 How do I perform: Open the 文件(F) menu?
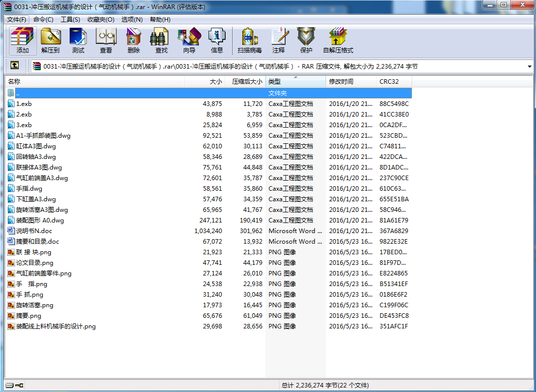[x=17, y=20]
